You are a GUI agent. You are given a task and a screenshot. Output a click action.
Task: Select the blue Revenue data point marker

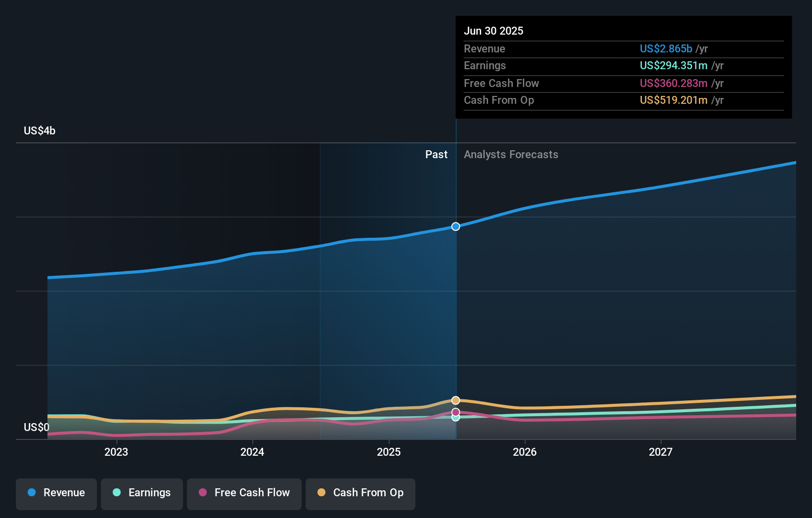tap(455, 226)
